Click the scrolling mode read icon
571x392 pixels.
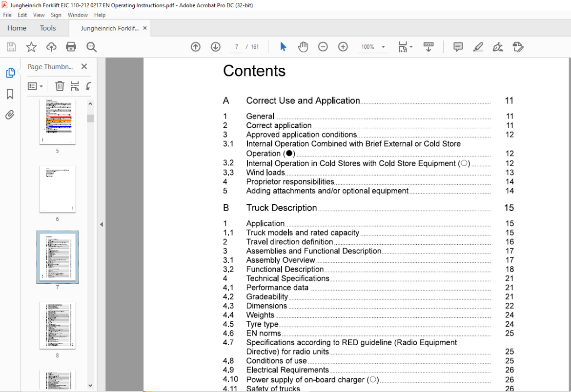point(428,47)
